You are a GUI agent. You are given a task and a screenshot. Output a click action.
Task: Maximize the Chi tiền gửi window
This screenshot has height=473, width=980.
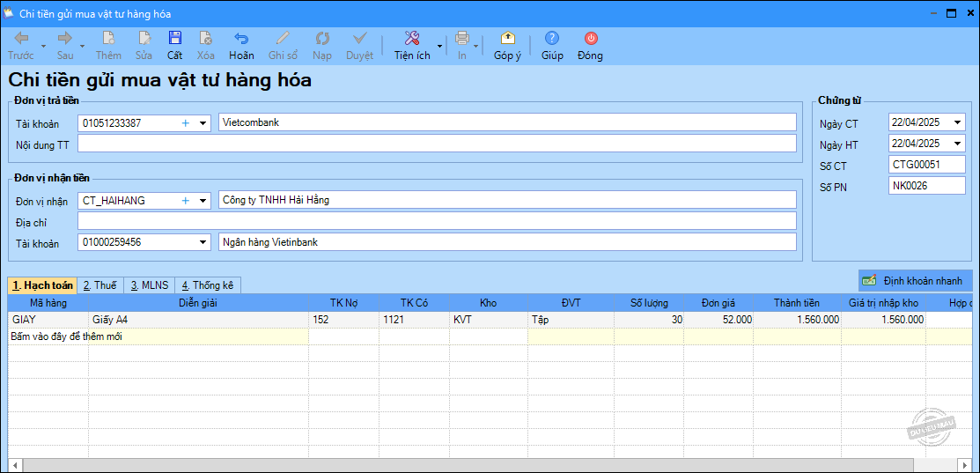coord(952,13)
